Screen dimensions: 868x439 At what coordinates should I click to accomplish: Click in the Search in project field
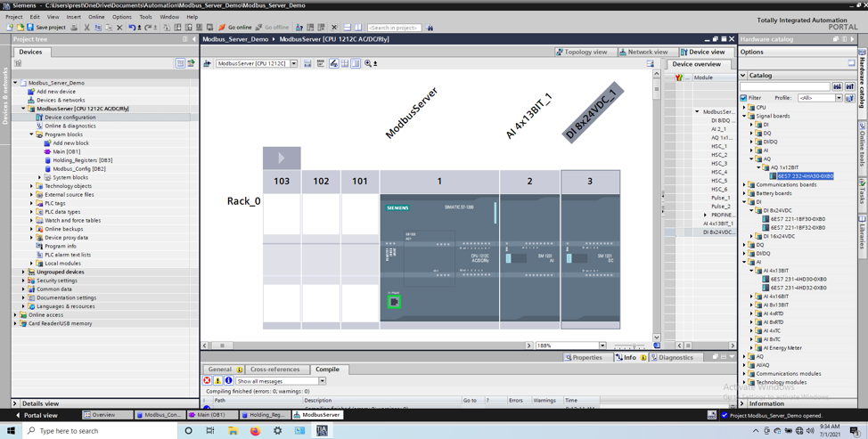click(394, 27)
